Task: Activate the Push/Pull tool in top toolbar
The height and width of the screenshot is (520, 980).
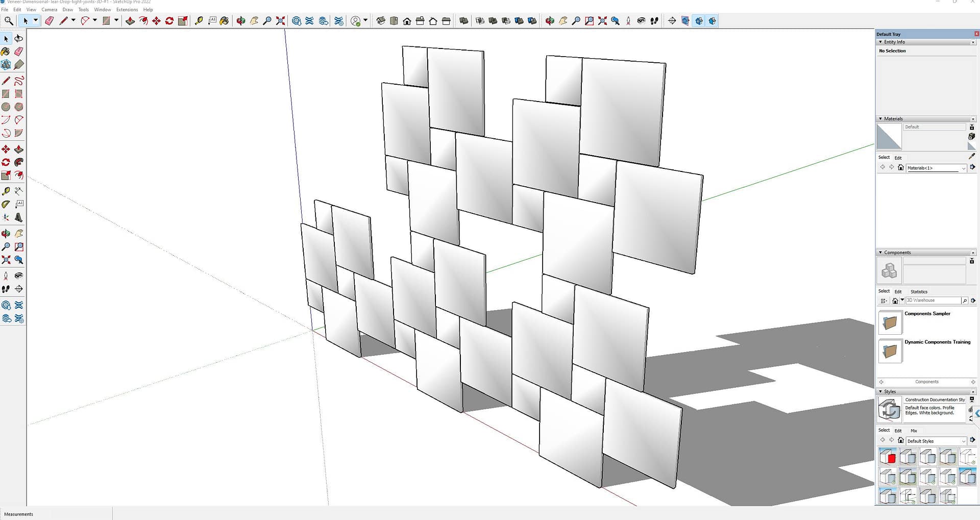Action: tap(130, 21)
